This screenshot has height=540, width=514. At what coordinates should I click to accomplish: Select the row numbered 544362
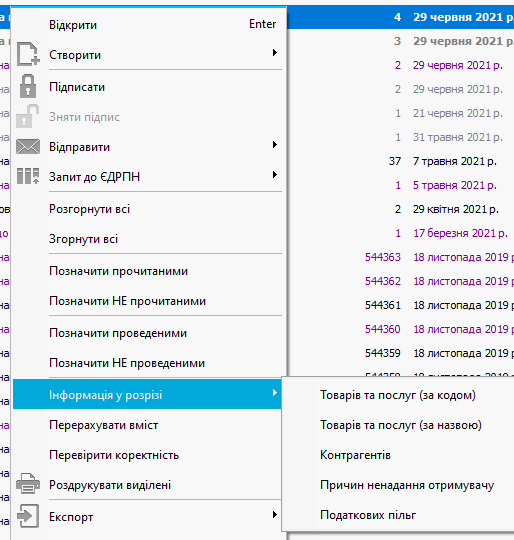[400, 281]
